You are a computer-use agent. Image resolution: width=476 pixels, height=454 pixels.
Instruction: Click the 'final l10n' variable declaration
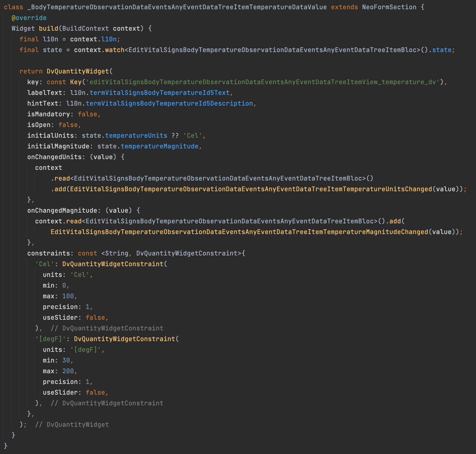coord(39,39)
